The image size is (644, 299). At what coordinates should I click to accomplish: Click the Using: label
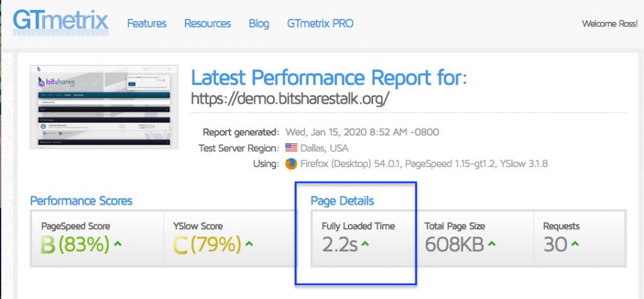pos(266,164)
